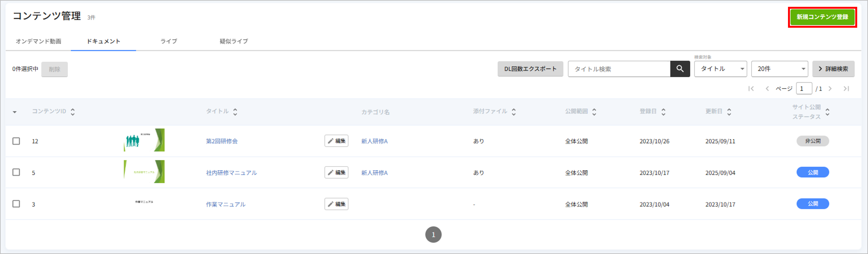Click 2025/09/11 update date cell

point(720,141)
